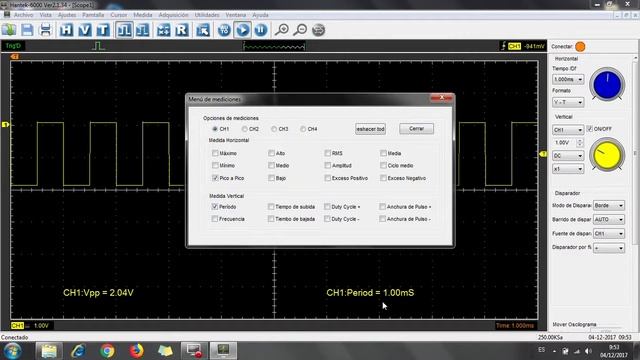Click the save floppy disk icon

[27, 30]
